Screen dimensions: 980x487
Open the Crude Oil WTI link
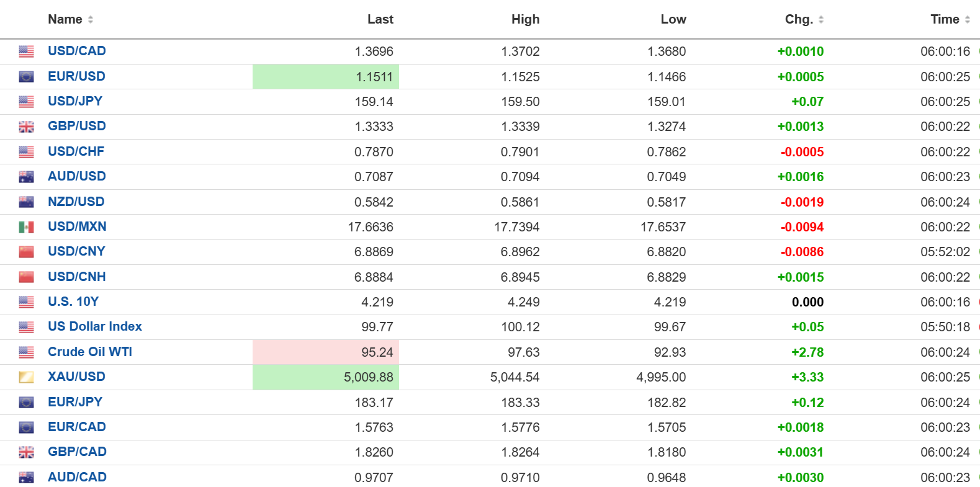click(90, 352)
